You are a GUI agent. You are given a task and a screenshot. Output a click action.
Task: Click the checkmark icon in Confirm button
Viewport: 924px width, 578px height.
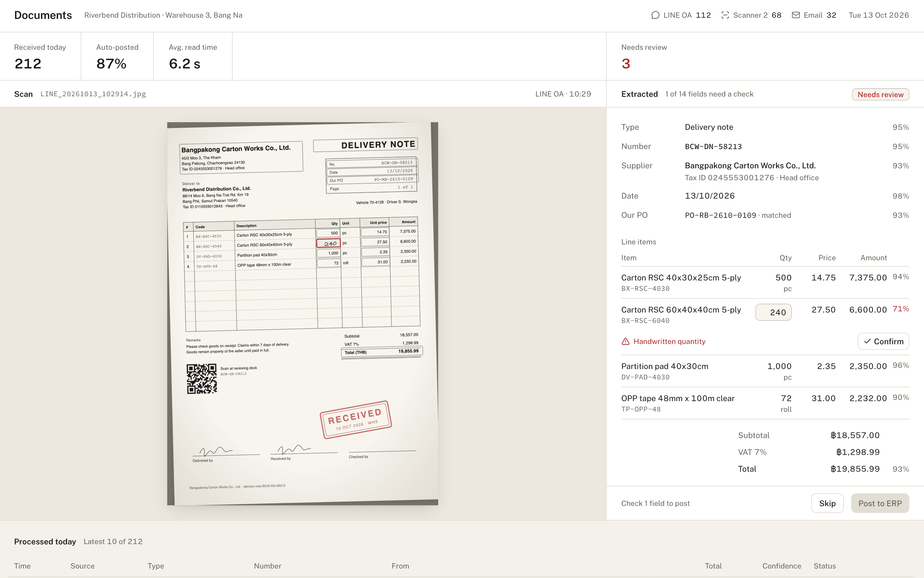point(867,341)
